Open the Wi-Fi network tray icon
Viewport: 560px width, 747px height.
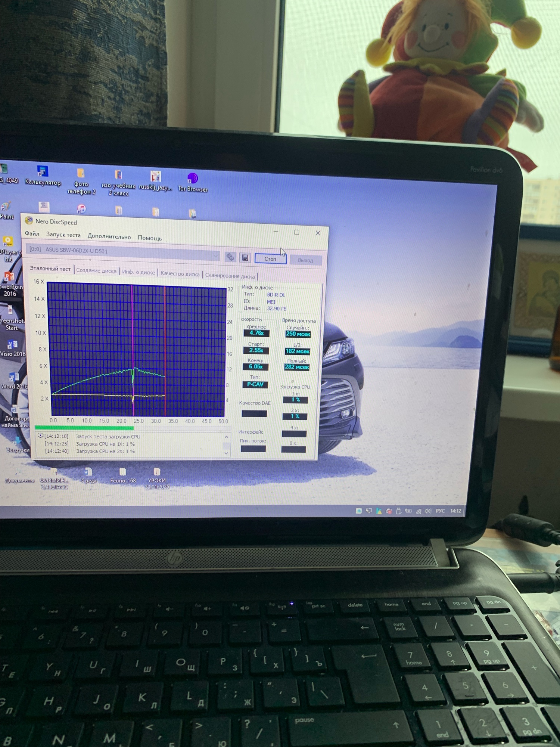419,511
